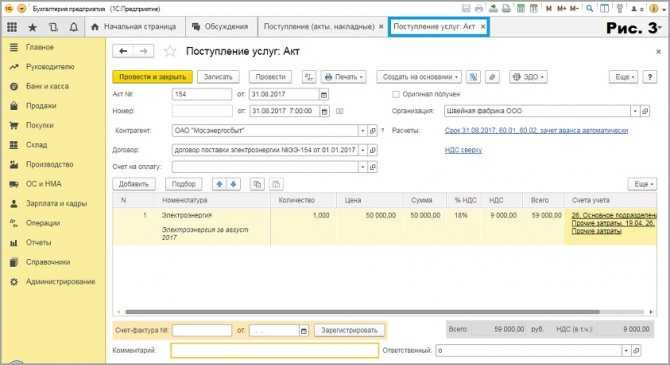The height and width of the screenshot is (365, 670).
Task: Open Договор record with the open button
Action: click(x=373, y=150)
